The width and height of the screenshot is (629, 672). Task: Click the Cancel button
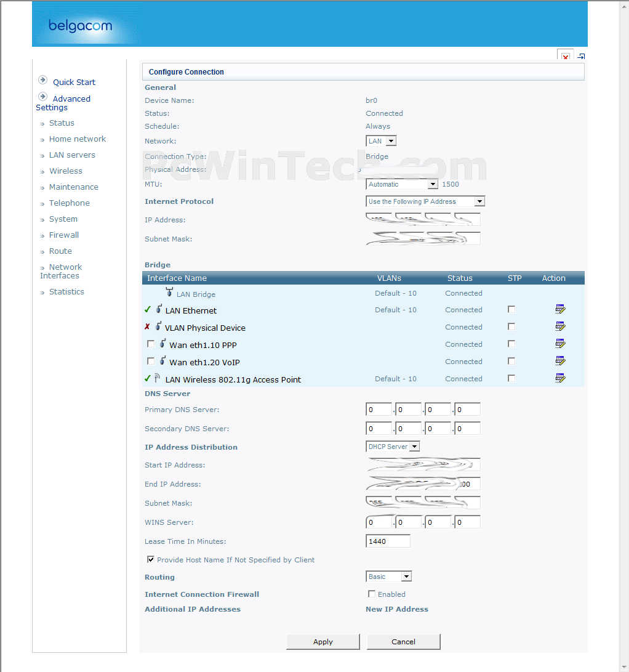click(x=403, y=642)
